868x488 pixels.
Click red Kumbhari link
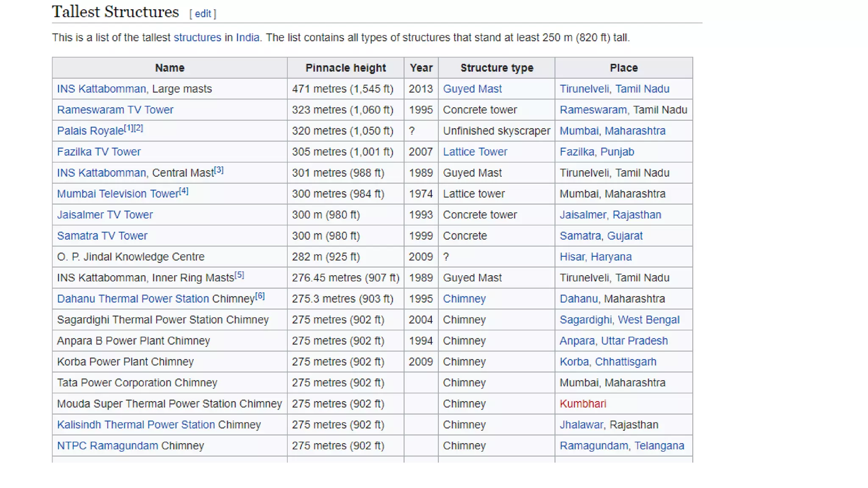(582, 404)
